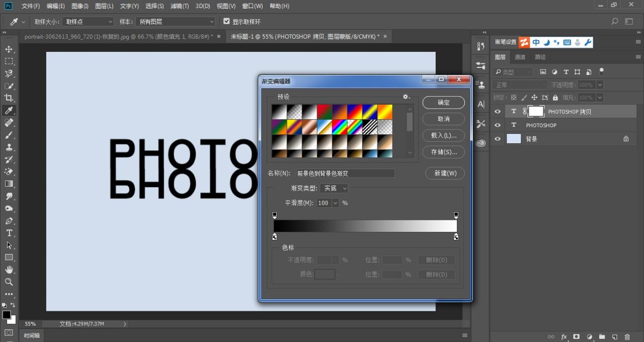Open the layer filter 类型 dropdown
The image size is (644, 342).
pos(513,72)
